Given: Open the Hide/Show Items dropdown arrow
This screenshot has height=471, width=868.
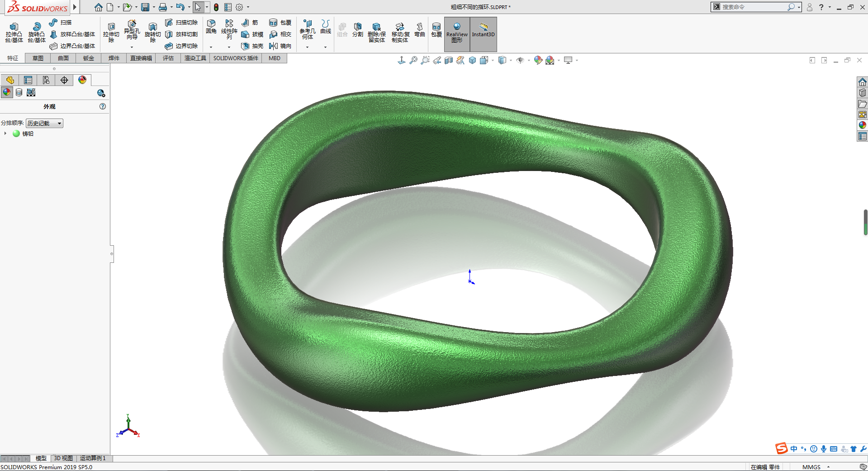Looking at the screenshot, I should click(529, 60).
